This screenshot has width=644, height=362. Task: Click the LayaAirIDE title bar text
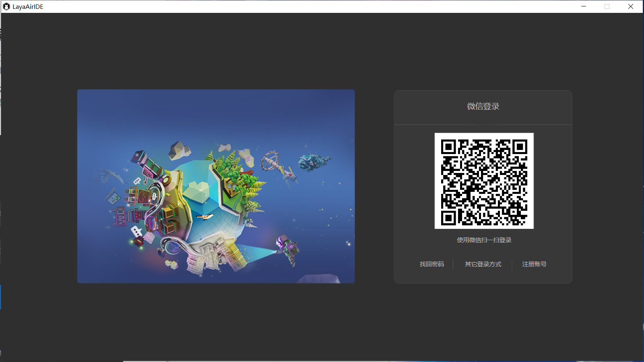(28, 6)
